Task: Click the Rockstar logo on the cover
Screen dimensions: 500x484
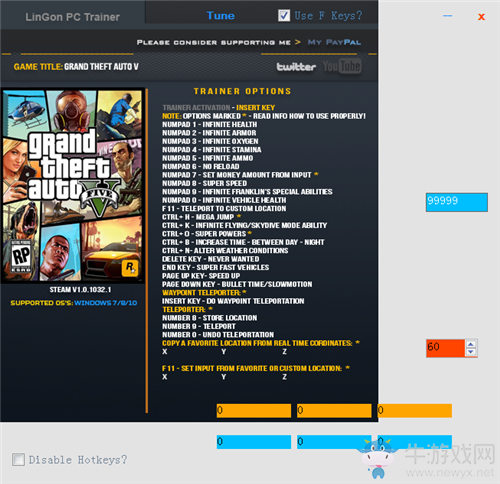Action: point(130,268)
